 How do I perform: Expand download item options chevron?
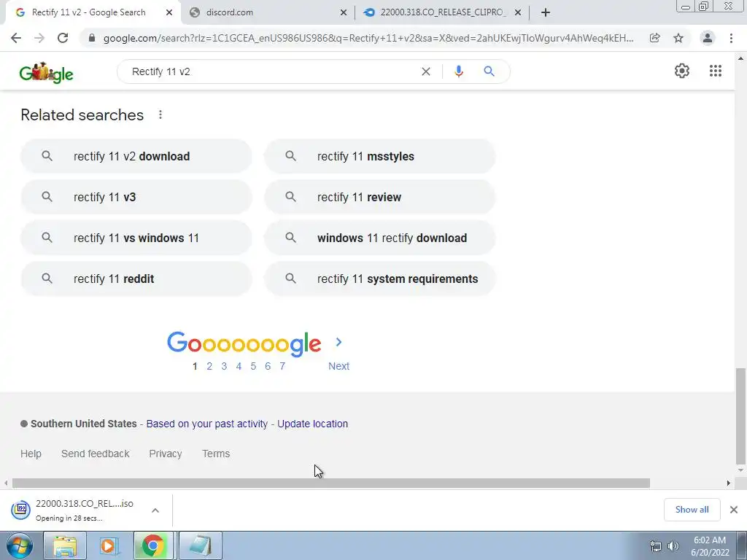click(155, 510)
